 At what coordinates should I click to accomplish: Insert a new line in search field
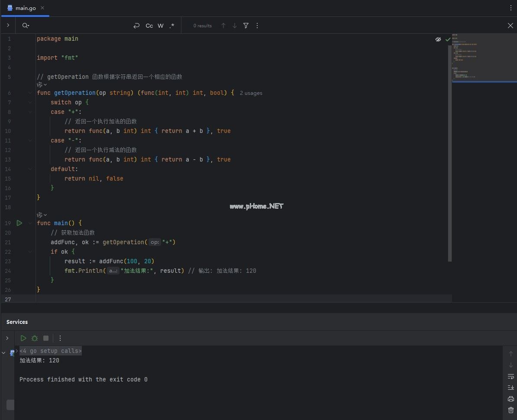(x=136, y=26)
